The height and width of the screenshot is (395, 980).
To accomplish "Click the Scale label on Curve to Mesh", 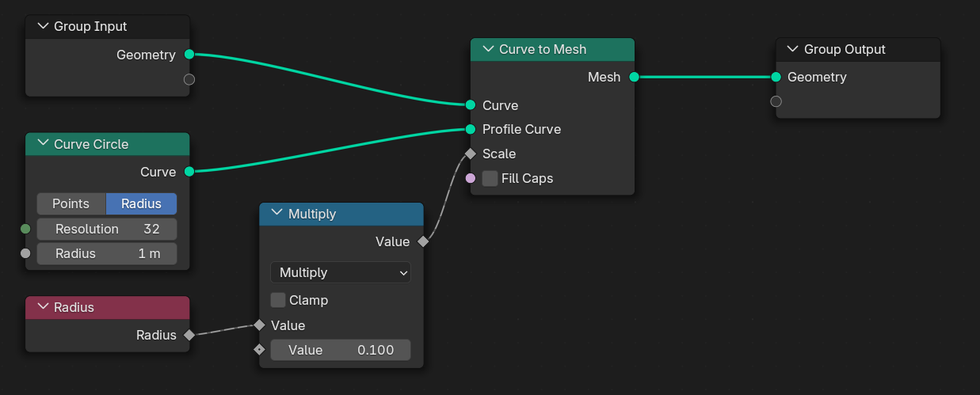I will tap(499, 154).
